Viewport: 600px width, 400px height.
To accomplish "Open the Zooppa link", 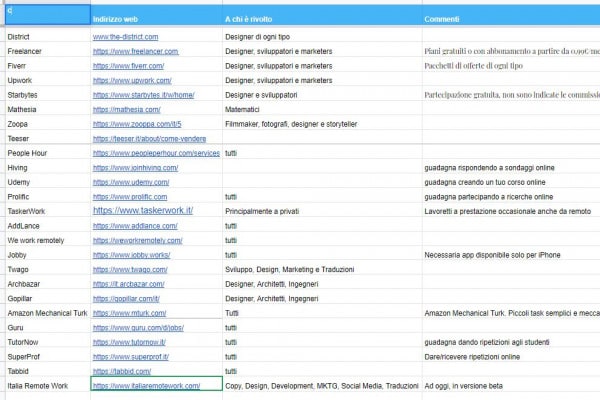I will 136,124.
